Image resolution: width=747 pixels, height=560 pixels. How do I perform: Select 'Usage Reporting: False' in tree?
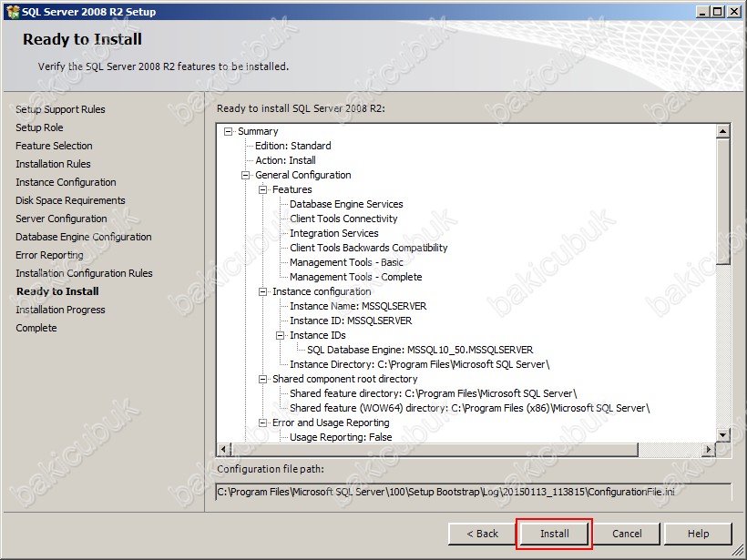pyautogui.click(x=341, y=437)
